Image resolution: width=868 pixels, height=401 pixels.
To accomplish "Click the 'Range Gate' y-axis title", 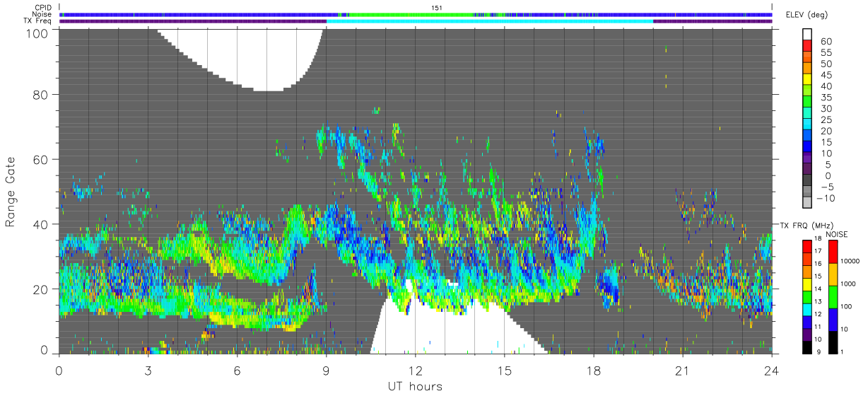I will click(11, 192).
